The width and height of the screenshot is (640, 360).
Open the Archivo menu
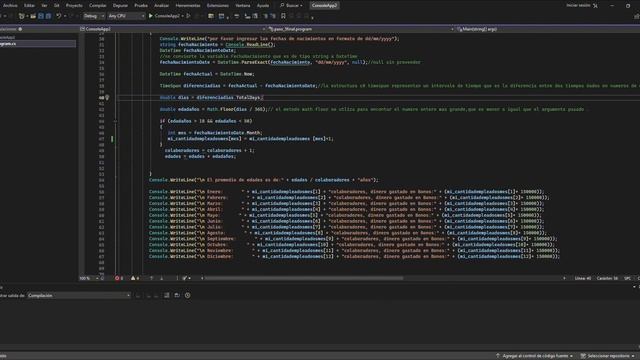click(10, 6)
